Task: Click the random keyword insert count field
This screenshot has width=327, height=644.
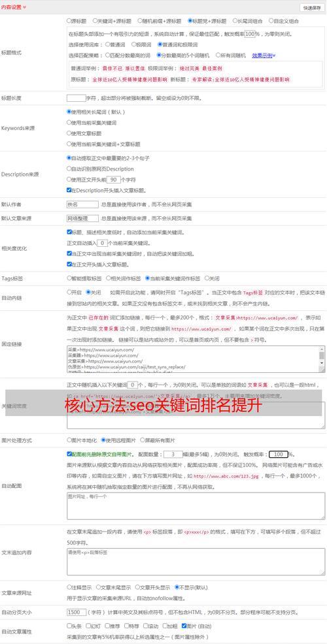Action: tap(133, 385)
